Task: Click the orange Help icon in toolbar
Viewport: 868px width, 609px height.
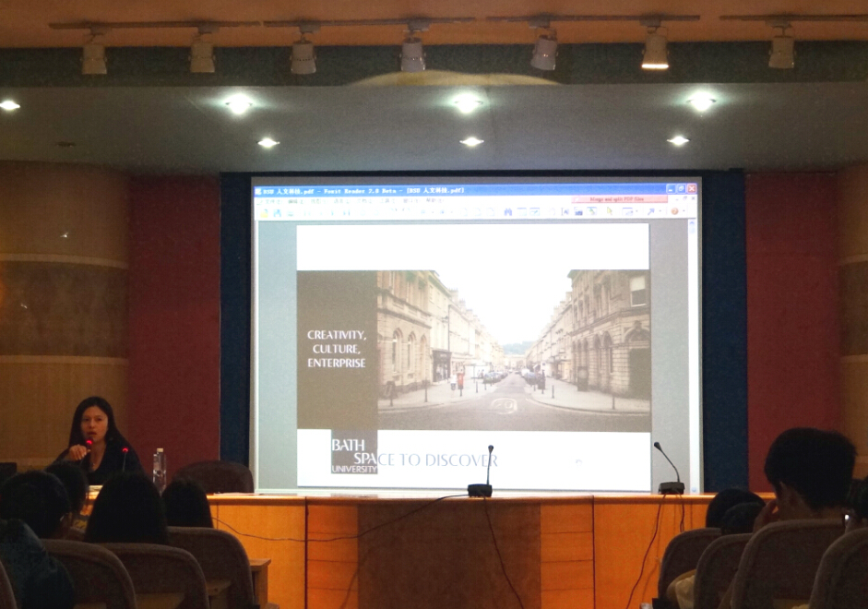Action: 674,211
